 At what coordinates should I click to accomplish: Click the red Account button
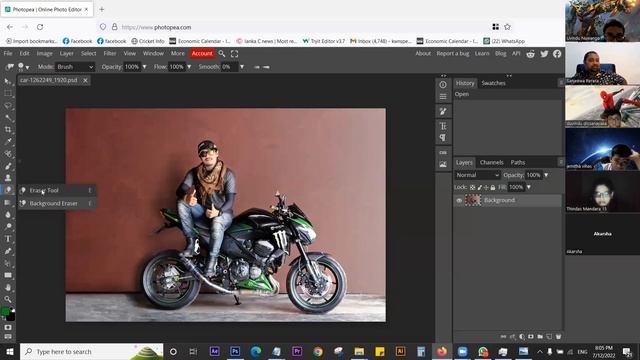[x=202, y=53]
